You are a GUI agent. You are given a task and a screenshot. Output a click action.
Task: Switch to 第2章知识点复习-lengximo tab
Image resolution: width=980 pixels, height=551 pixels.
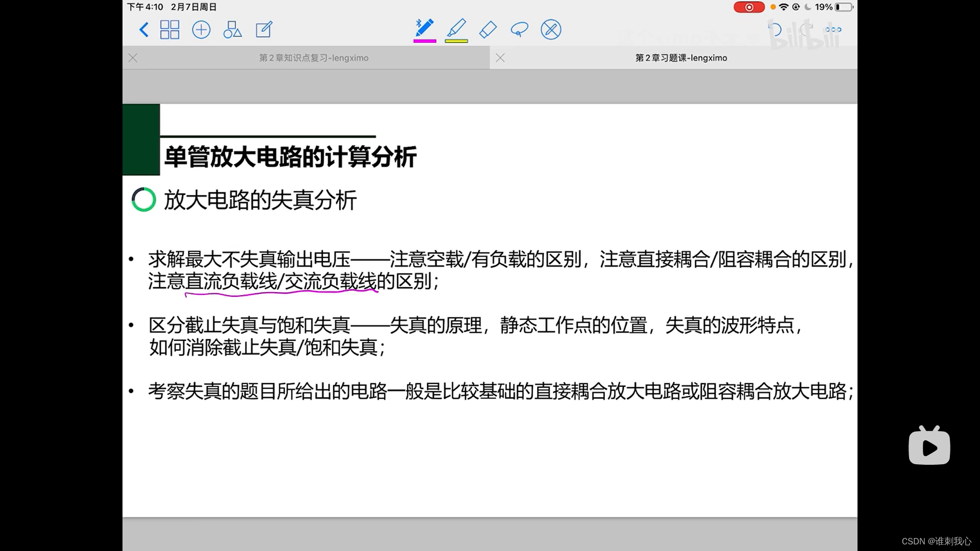313,58
